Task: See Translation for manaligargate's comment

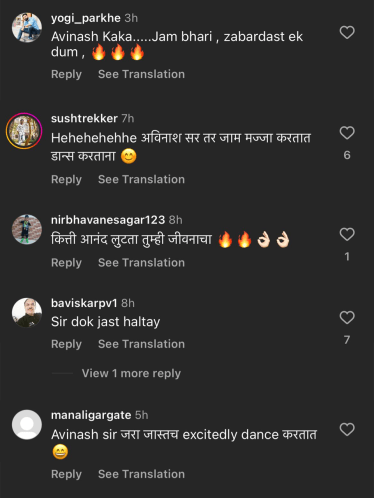Action: tap(141, 474)
